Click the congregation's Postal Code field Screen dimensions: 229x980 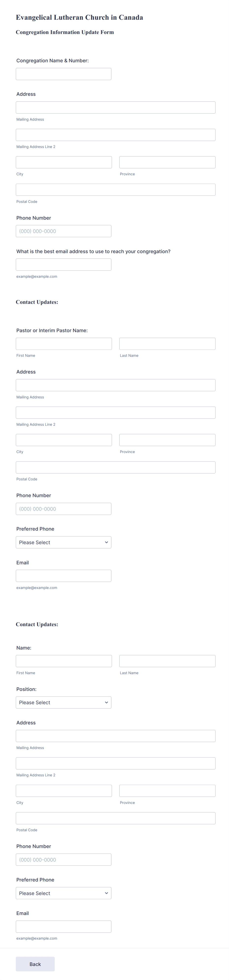[x=115, y=189]
